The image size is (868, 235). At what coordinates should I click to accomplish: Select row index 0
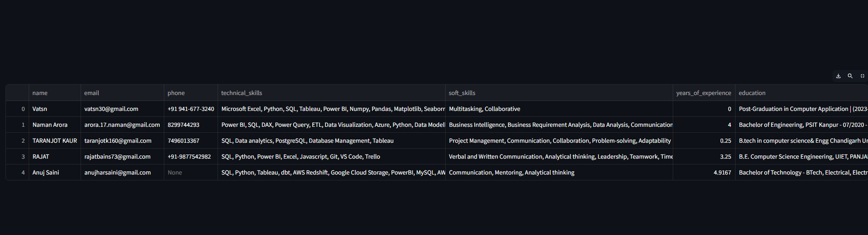pyautogui.click(x=17, y=109)
